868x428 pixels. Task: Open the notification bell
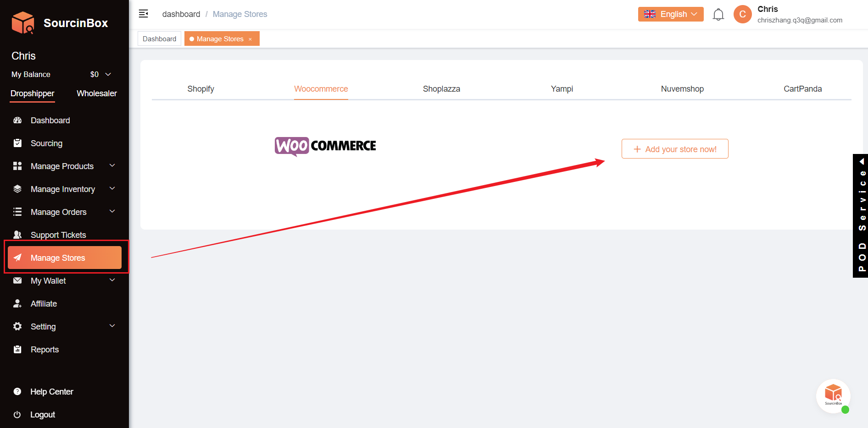718,15
